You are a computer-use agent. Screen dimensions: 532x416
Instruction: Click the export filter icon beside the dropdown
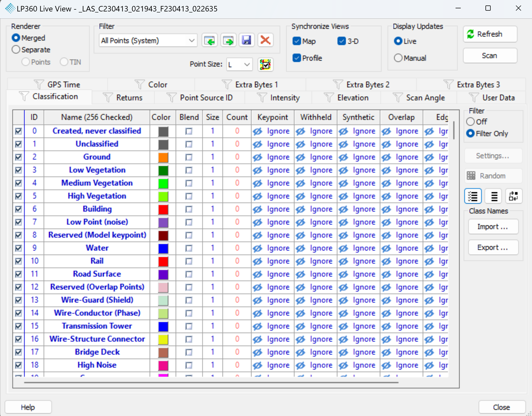coord(228,41)
